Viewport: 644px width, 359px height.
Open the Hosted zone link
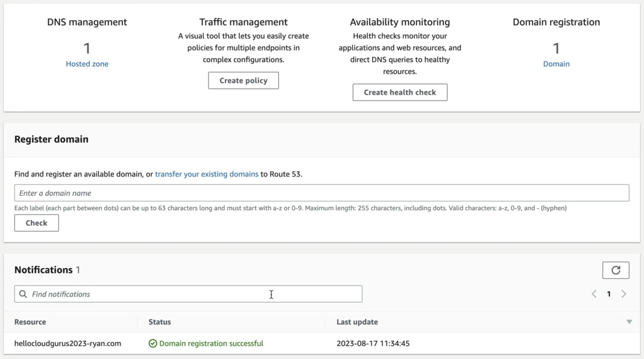tap(87, 64)
